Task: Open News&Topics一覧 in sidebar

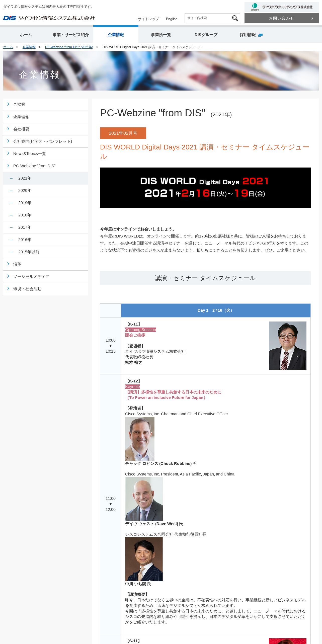Action: 46,154
